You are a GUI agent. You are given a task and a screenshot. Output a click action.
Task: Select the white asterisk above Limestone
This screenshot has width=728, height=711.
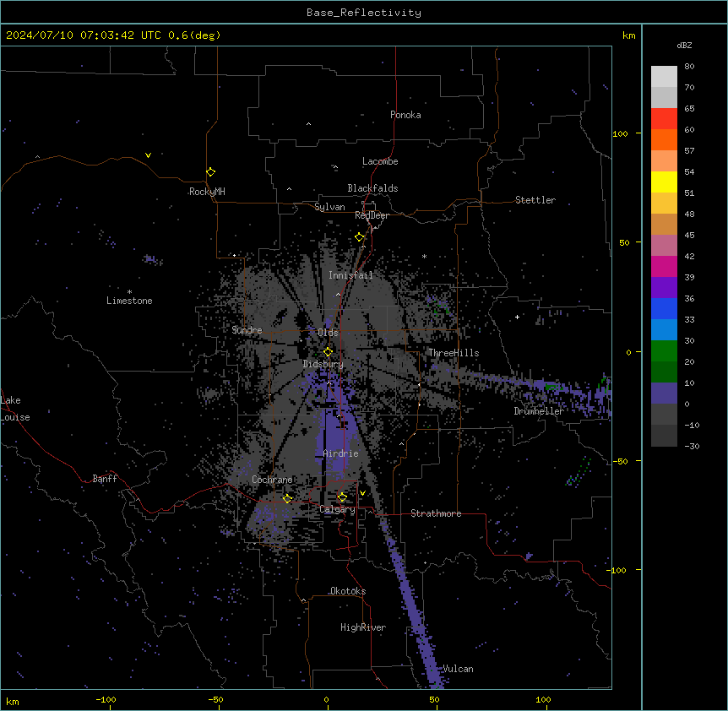tap(129, 291)
